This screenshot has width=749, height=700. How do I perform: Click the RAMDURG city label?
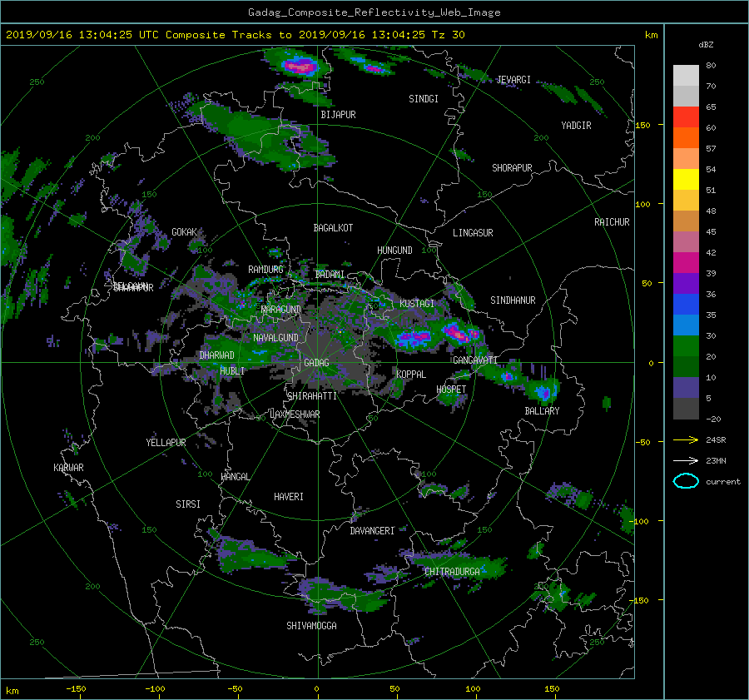click(x=265, y=270)
